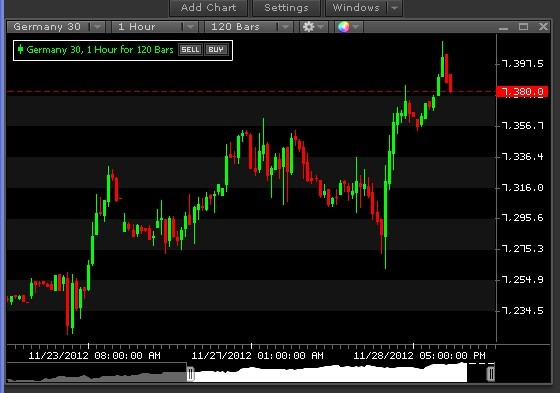Open the 120 Bars dropdown
The width and height of the screenshot is (560, 393).
(248, 27)
